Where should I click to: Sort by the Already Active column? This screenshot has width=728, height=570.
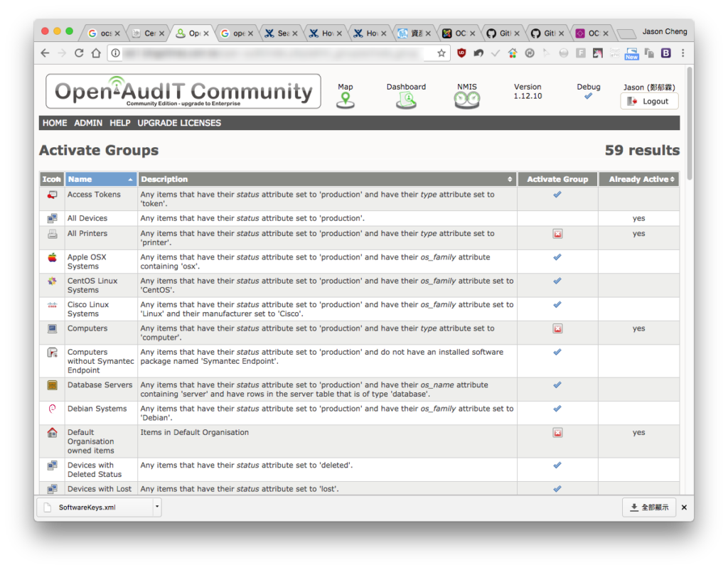[x=639, y=179]
